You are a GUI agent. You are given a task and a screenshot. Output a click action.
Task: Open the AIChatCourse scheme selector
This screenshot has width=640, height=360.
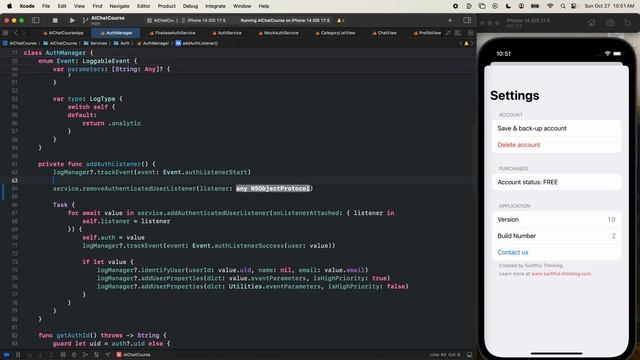(x=162, y=20)
